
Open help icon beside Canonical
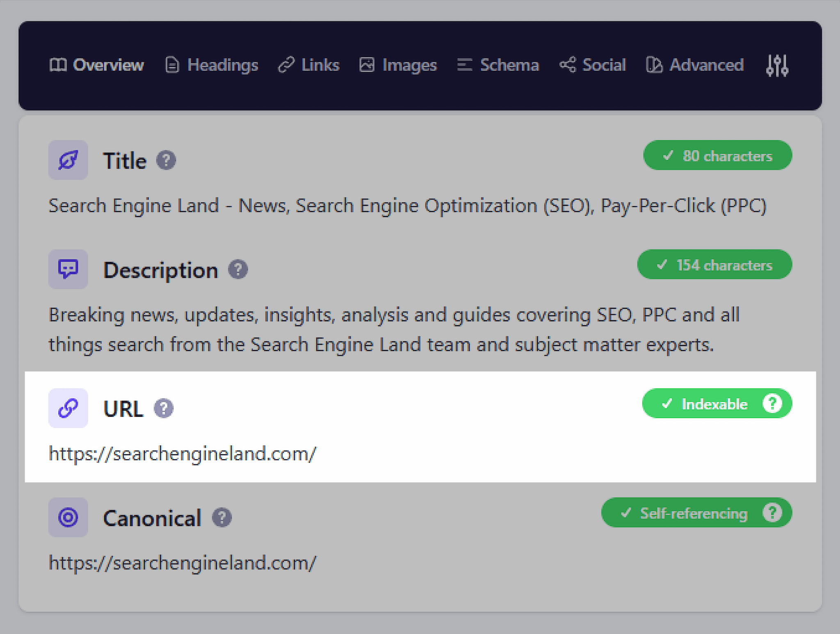tap(222, 517)
